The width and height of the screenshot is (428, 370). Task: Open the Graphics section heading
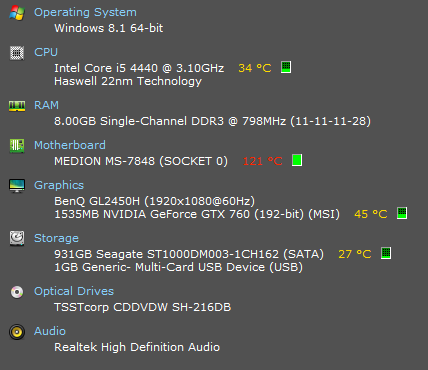pos(59,185)
